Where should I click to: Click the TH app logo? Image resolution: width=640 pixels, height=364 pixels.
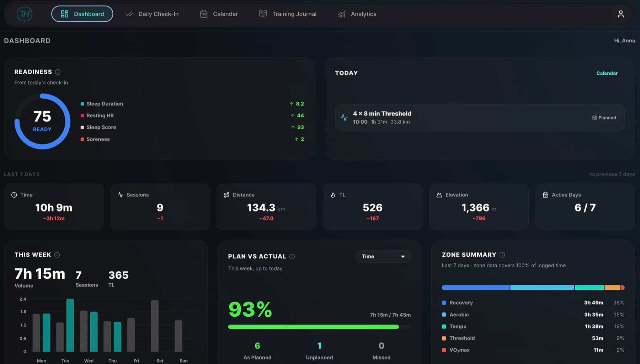[x=25, y=14]
